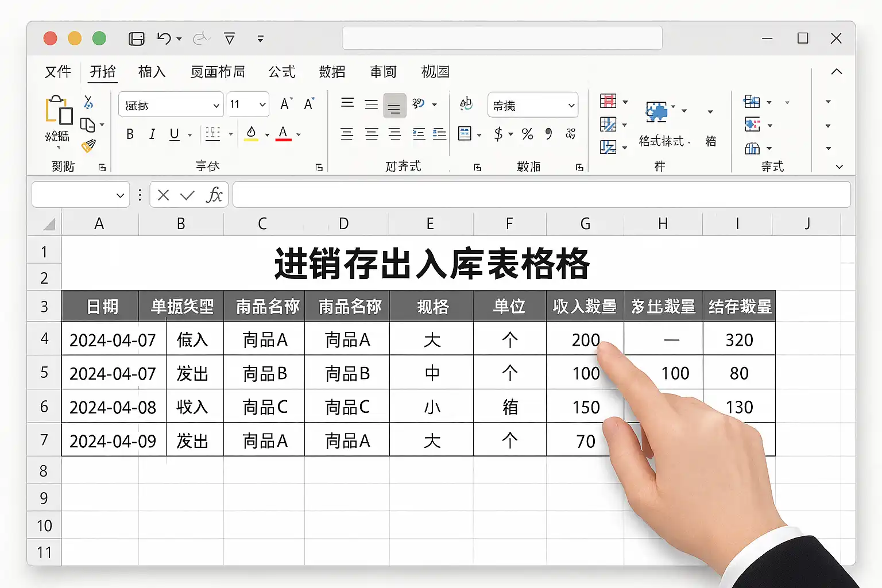
Task: Apply currency format with the dollar icon
Action: 498,134
